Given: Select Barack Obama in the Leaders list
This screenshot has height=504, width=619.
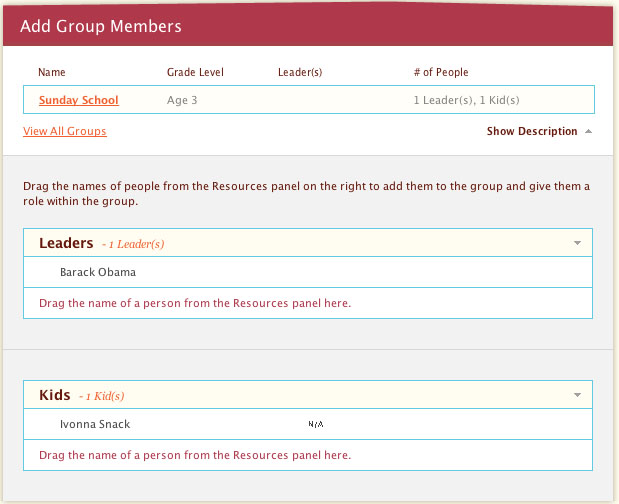Looking at the screenshot, I should click(97, 272).
